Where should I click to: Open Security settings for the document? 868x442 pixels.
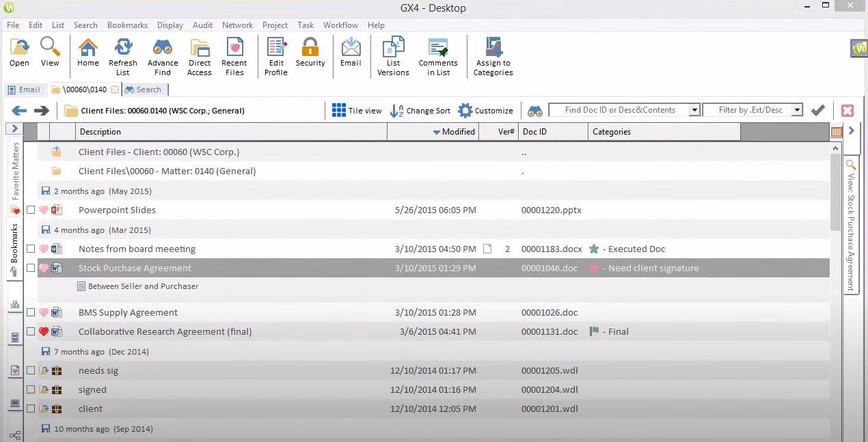click(x=310, y=56)
